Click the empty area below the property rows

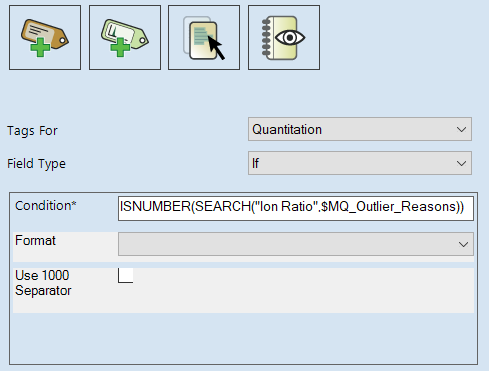tap(243, 338)
